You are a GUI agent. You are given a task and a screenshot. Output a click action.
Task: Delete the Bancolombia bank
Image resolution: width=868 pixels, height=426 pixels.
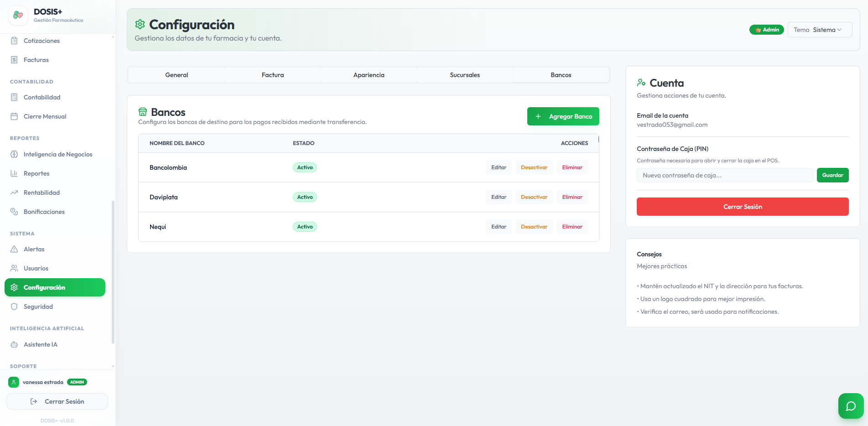pyautogui.click(x=572, y=167)
